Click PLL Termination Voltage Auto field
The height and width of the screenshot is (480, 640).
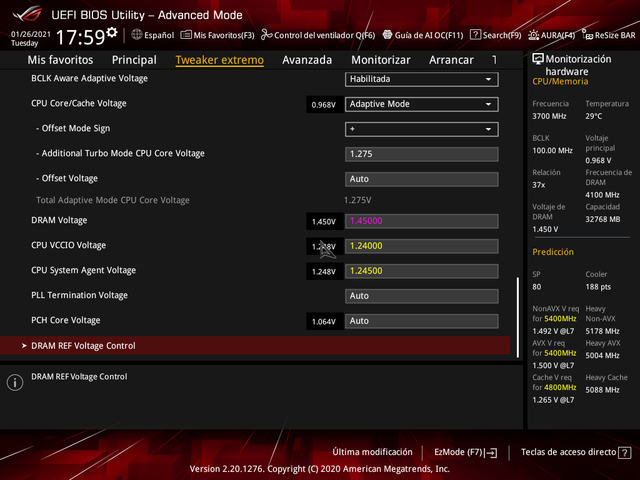(x=422, y=296)
